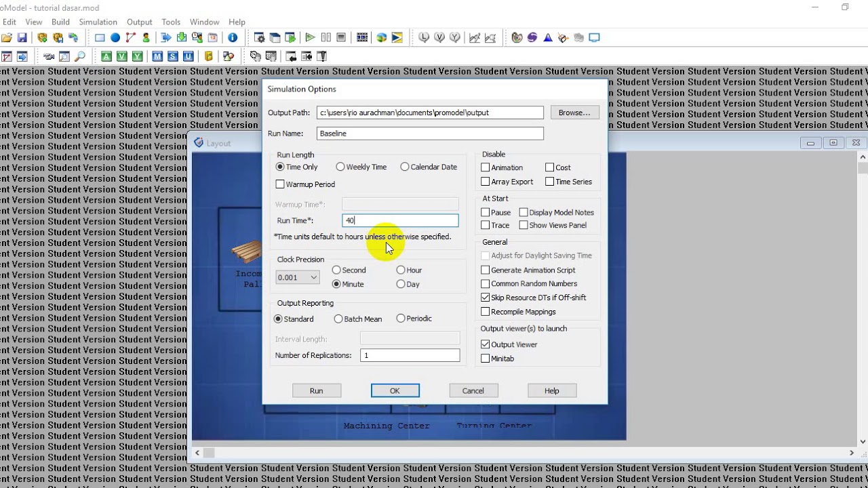
Task: Click the blue monitor screen icon
Action: 595,38
